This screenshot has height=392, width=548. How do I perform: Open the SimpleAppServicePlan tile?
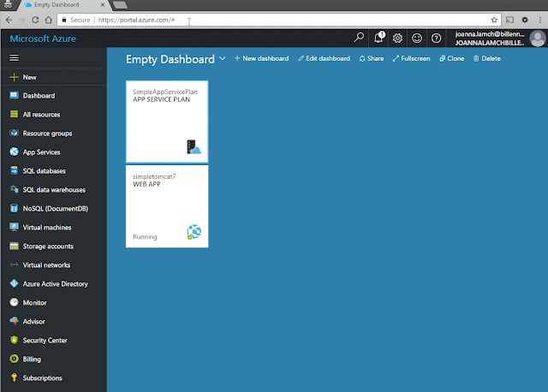pyautogui.click(x=167, y=122)
